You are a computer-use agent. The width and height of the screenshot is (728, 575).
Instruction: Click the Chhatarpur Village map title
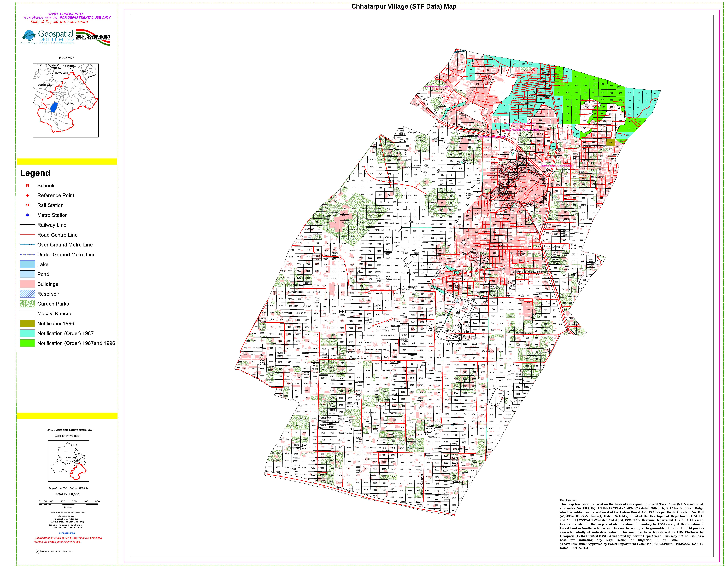[404, 6]
